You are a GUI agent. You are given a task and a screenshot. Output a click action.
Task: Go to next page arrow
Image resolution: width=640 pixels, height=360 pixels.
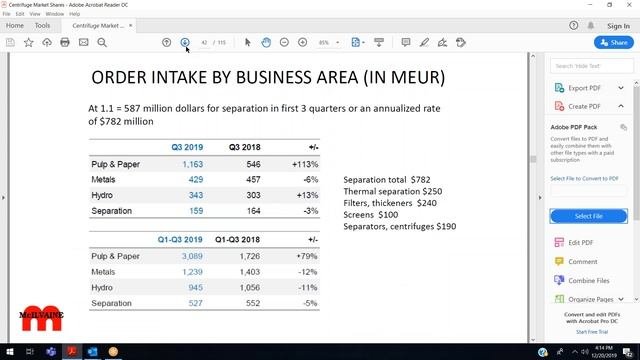point(185,42)
